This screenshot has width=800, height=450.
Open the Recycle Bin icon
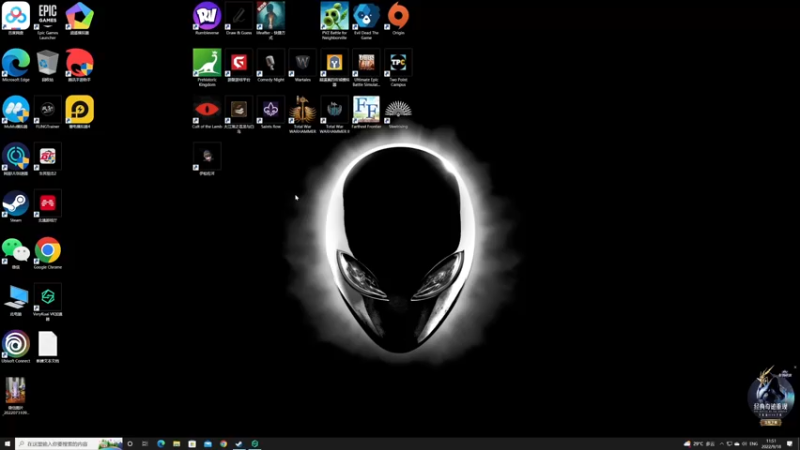pos(47,66)
